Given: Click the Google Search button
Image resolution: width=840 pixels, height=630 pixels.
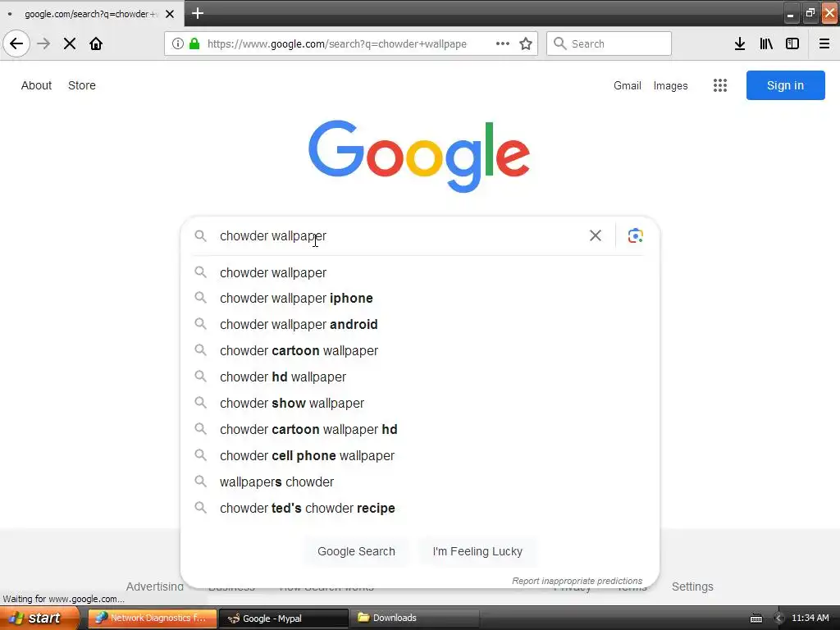Looking at the screenshot, I should pyautogui.click(x=356, y=551).
